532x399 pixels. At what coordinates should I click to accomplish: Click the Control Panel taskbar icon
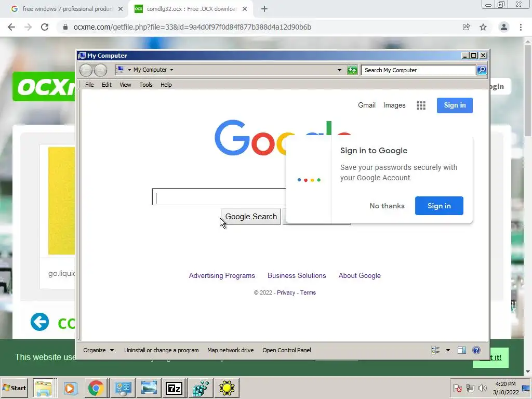tap(123, 388)
